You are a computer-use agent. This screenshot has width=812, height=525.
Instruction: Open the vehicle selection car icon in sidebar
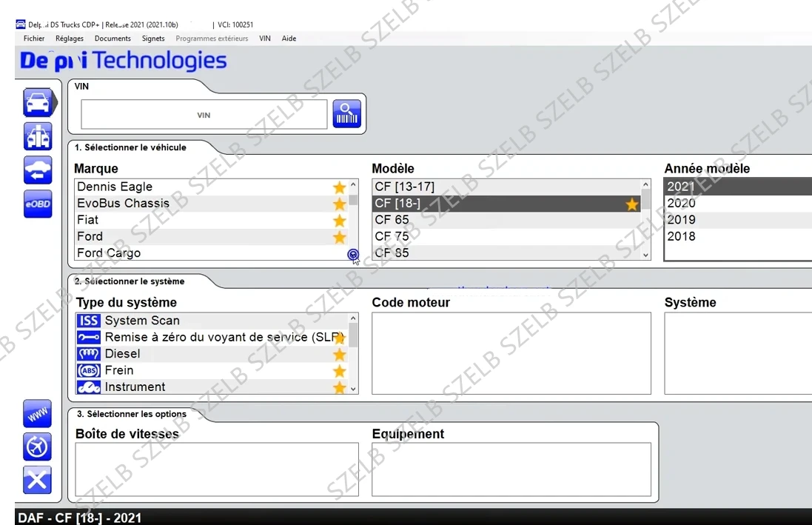(x=38, y=103)
